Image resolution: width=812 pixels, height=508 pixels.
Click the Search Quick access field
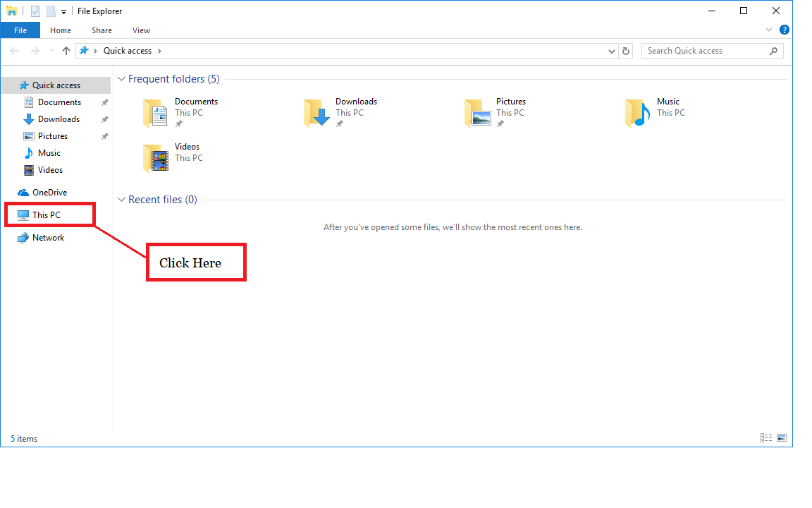tap(705, 51)
